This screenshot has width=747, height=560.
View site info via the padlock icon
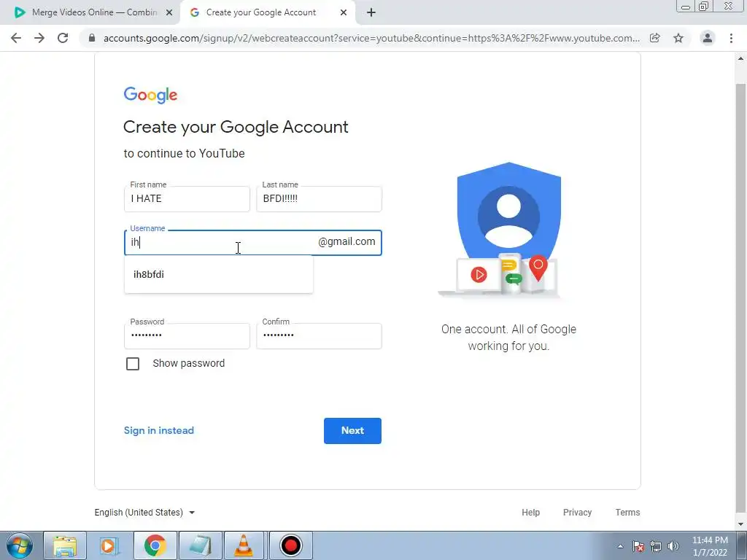point(92,38)
